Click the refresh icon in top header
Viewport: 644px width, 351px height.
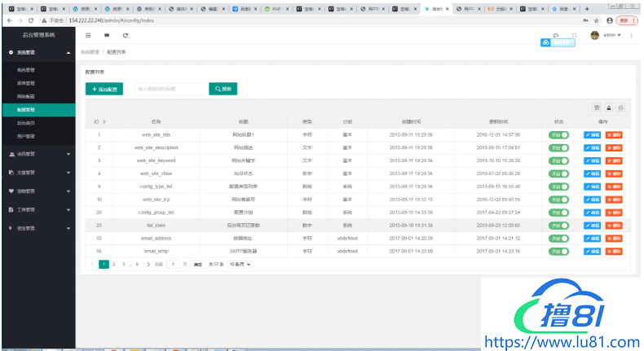[x=125, y=36]
